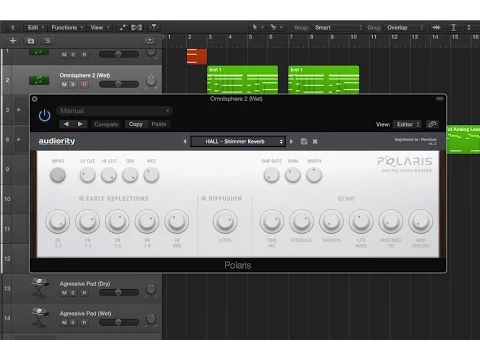The width and height of the screenshot is (480, 360).
Task: Expand the track 6 disclosure triangle
Action: point(19,139)
